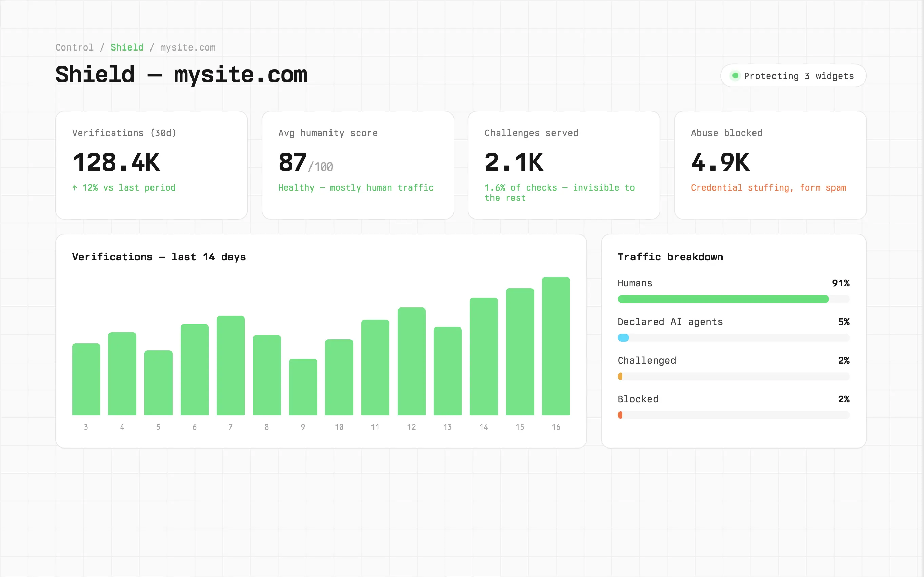Image resolution: width=924 pixels, height=577 pixels.
Task: Select the chart bar for day 9
Action: click(303, 387)
